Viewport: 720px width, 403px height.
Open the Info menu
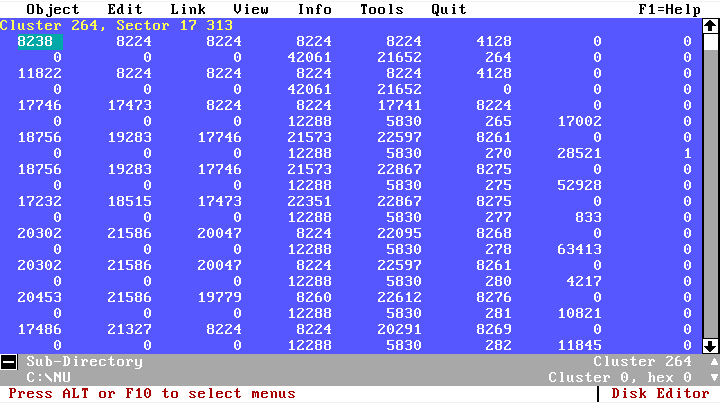[315, 9]
